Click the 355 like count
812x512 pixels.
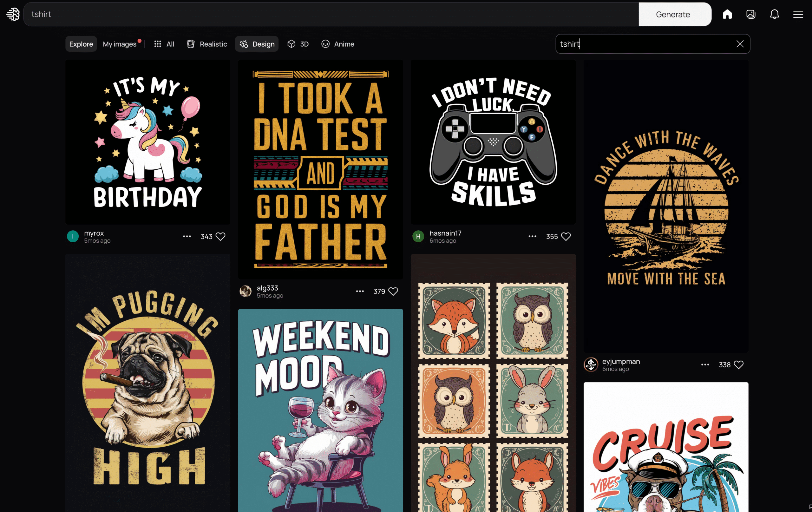tap(552, 236)
